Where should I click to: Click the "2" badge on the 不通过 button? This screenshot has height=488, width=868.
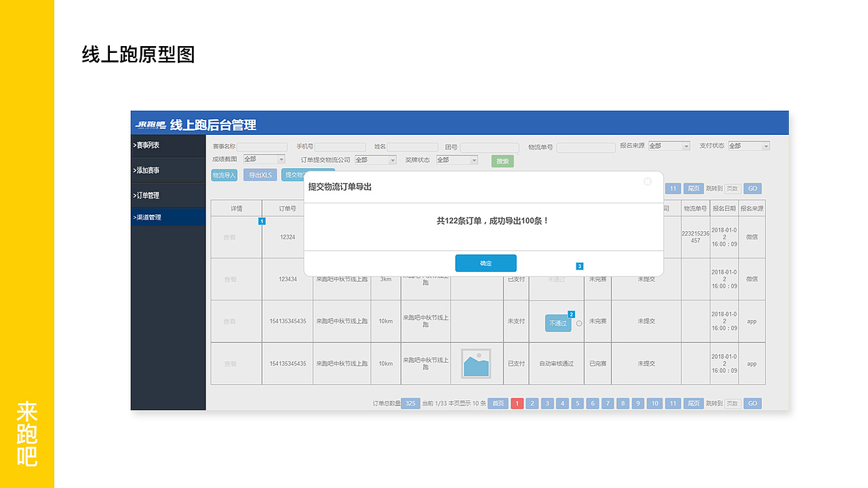point(571,314)
